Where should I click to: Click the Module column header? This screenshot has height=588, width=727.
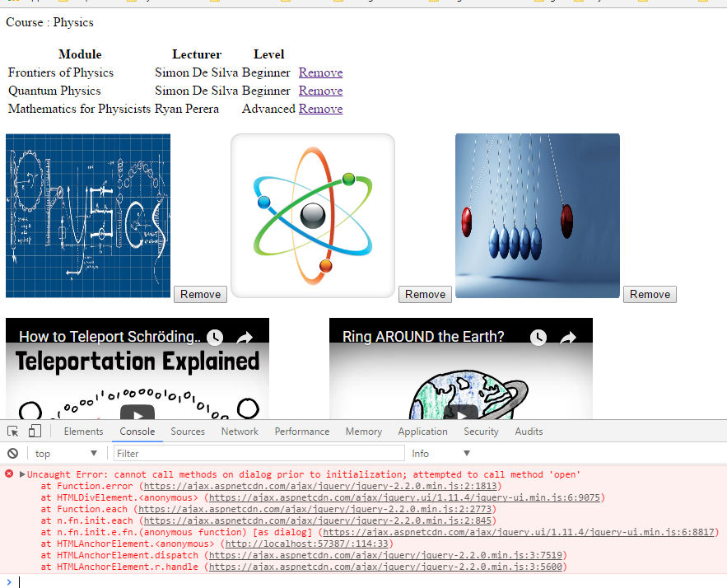(80, 54)
